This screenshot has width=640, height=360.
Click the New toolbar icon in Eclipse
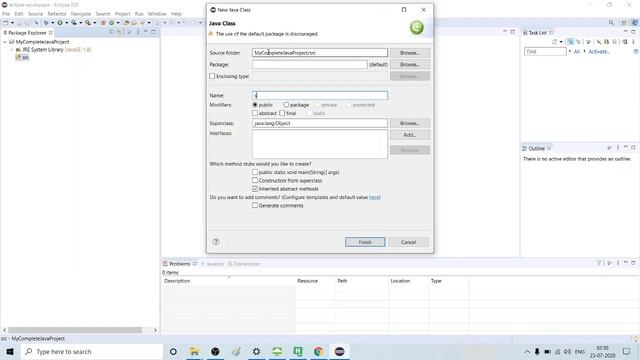click(5, 23)
